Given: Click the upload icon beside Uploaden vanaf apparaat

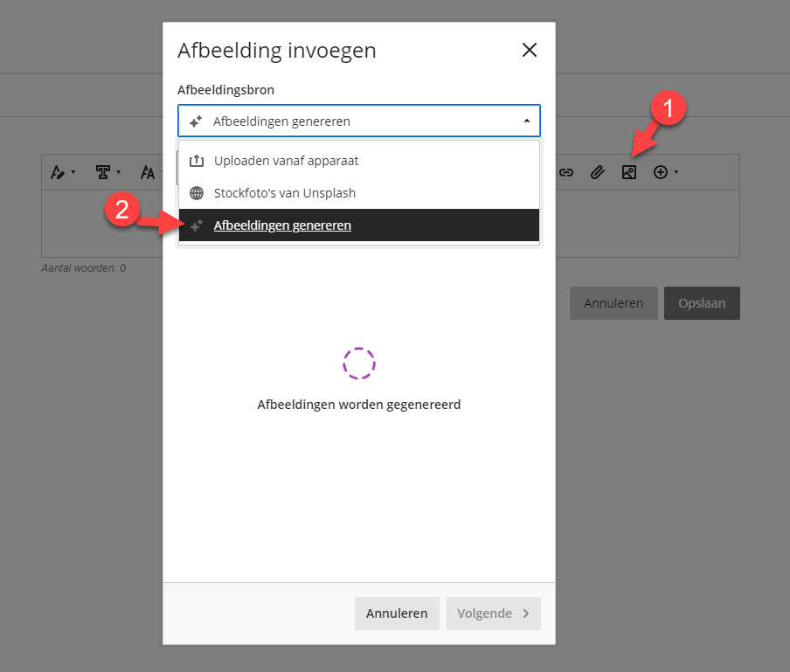Looking at the screenshot, I should point(197,161).
